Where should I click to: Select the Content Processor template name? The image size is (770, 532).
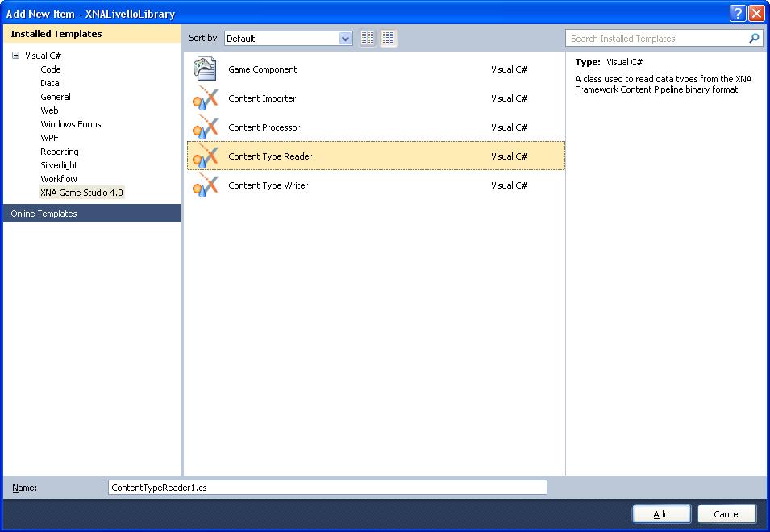click(x=264, y=127)
